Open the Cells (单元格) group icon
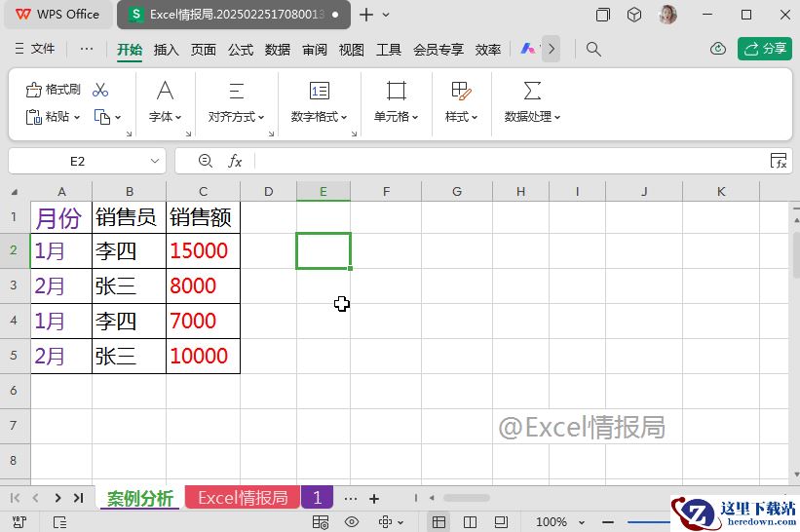 (x=396, y=91)
